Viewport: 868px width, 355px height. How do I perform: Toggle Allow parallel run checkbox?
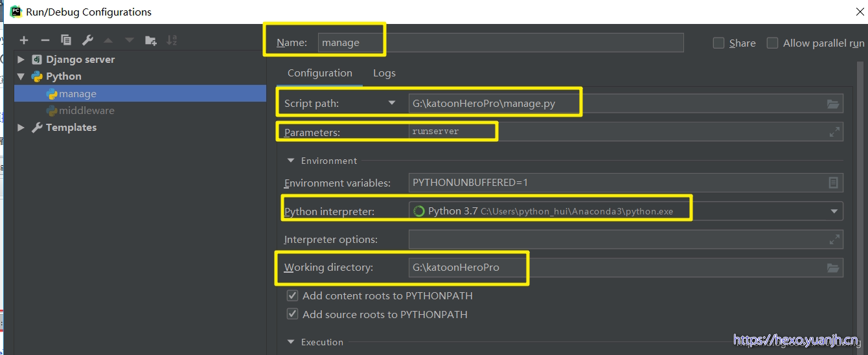772,43
